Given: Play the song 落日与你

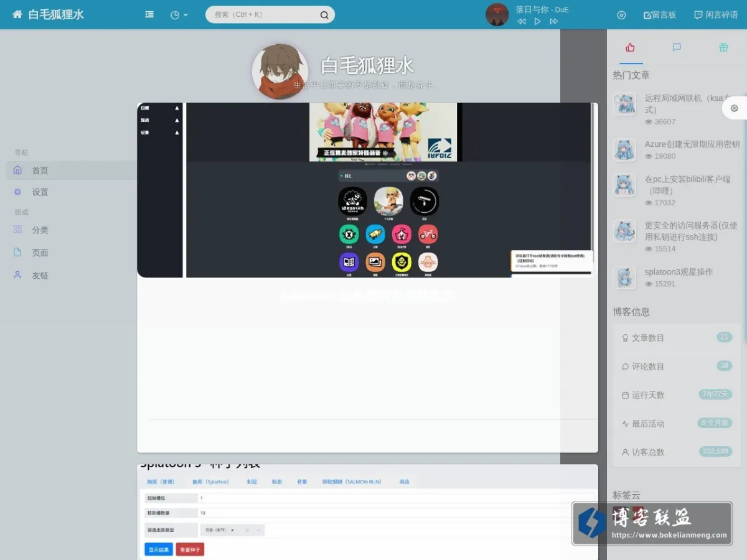Looking at the screenshot, I should (538, 21).
